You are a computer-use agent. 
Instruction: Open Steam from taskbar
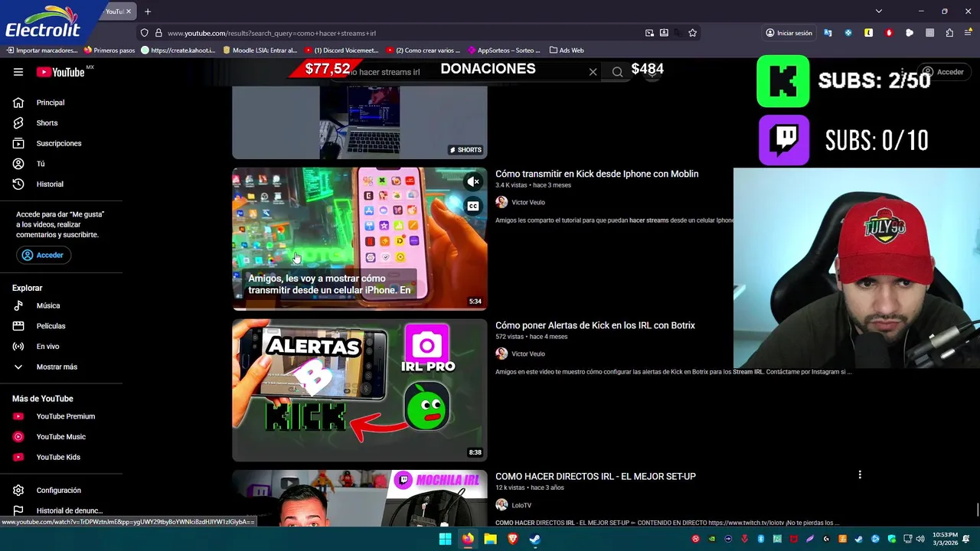(535, 539)
